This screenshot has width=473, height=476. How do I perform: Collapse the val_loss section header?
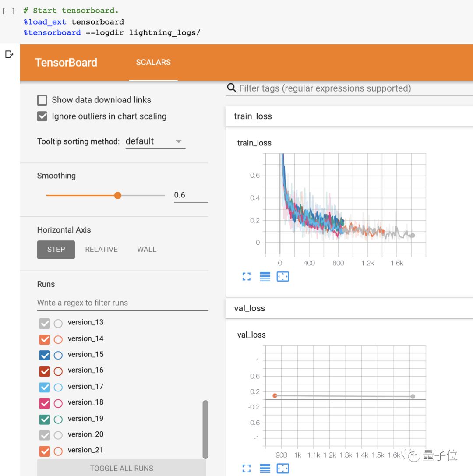click(x=250, y=308)
